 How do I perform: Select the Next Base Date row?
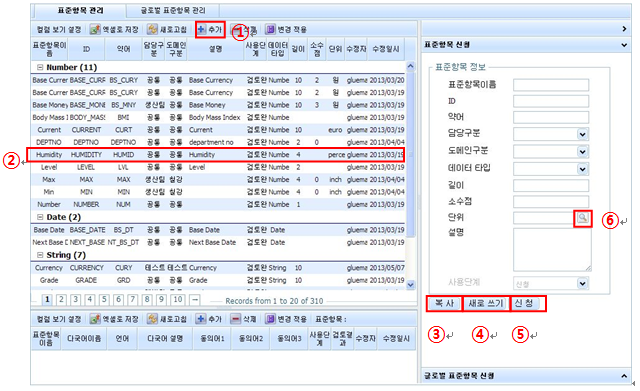coord(218,242)
